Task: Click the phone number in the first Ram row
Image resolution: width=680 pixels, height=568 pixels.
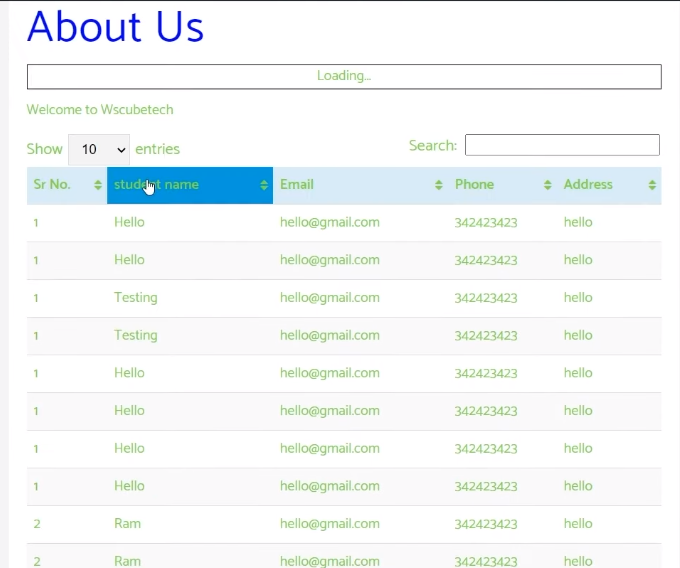Action: click(x=486, y=524)
